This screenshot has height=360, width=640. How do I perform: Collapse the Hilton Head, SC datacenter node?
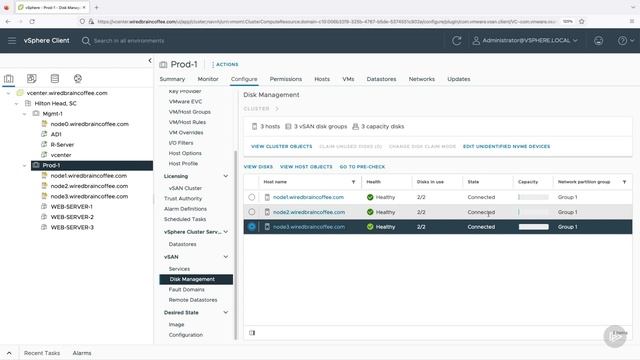(x=16, y=104)
